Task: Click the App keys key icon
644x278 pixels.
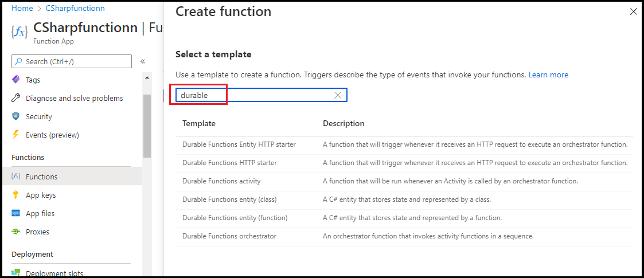Action: pos(15,195)
